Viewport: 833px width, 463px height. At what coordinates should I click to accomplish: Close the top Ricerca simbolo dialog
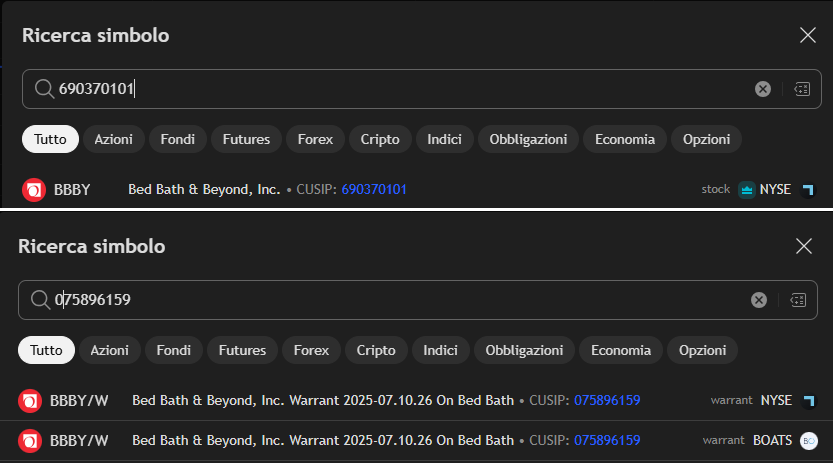[808, 36]
